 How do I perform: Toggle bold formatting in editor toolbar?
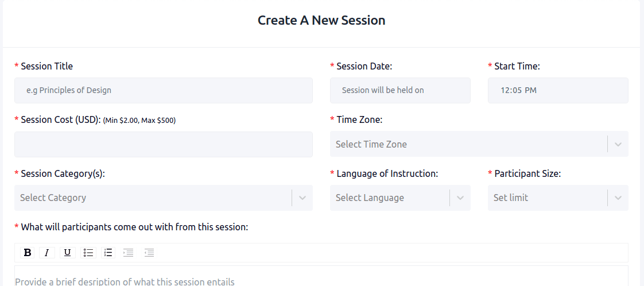(x=28, y=253)
